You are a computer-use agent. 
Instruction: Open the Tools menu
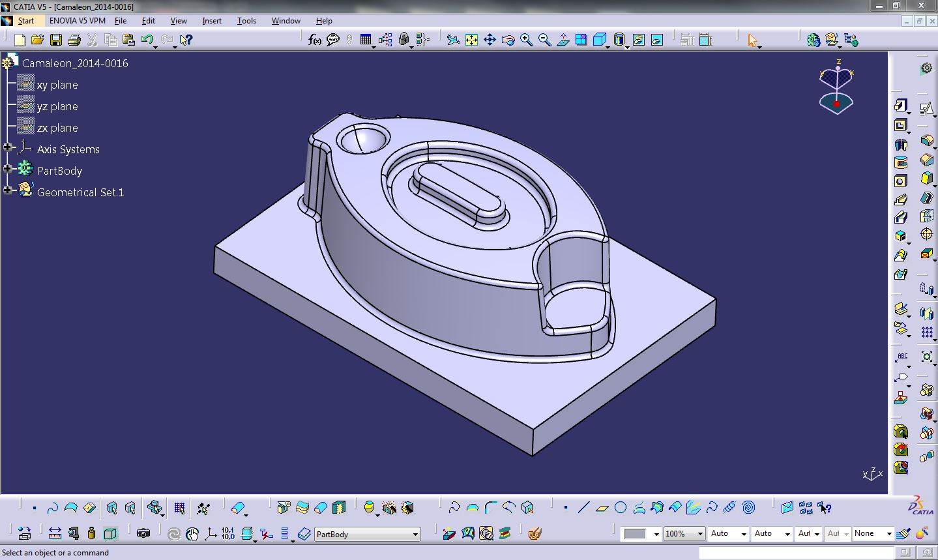pos(246,21)
